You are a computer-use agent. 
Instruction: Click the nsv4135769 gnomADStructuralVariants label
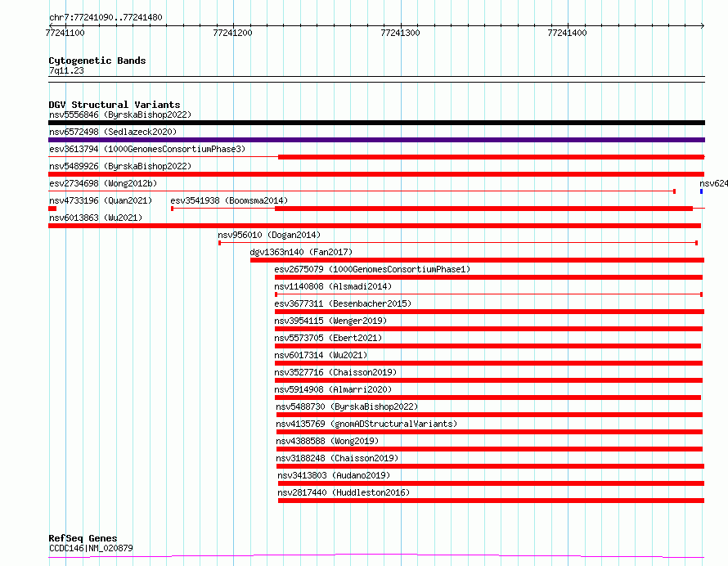(366, 424)
